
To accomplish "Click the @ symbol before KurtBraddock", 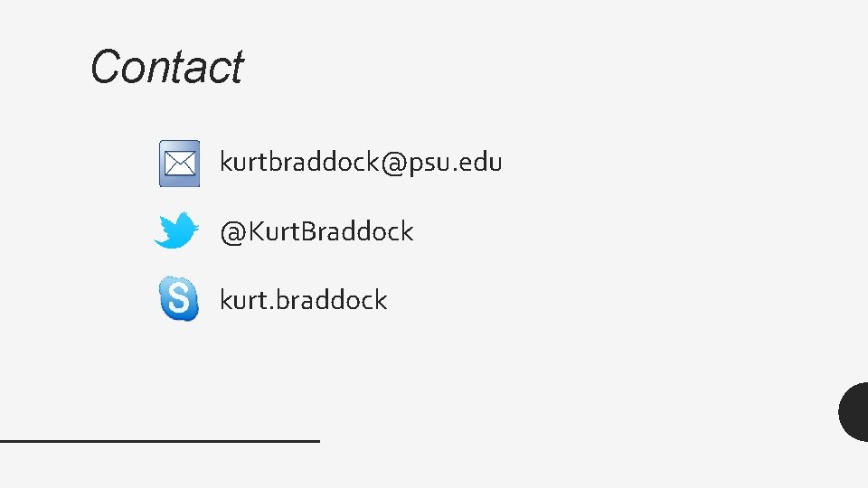I will click(231, 232).
